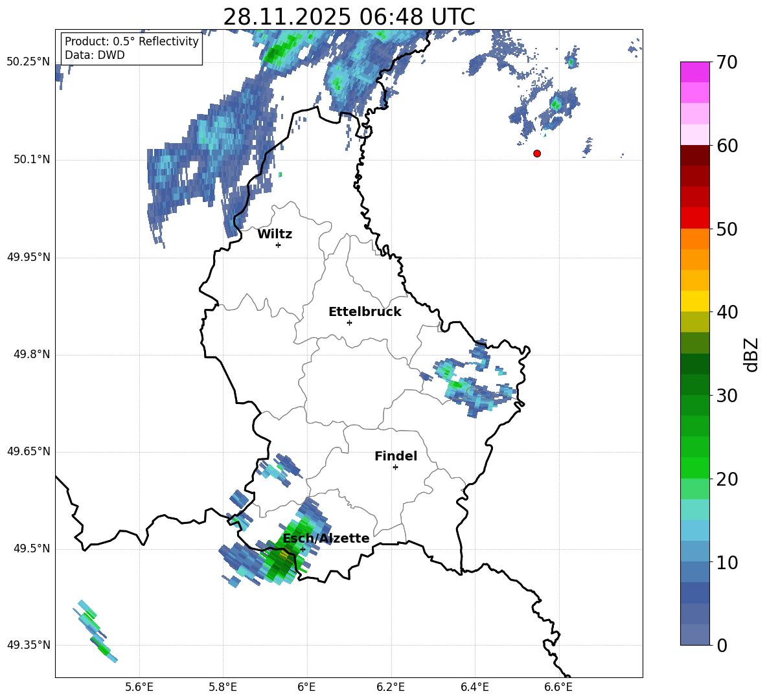Click the Findel cross marker

point(395,468)
